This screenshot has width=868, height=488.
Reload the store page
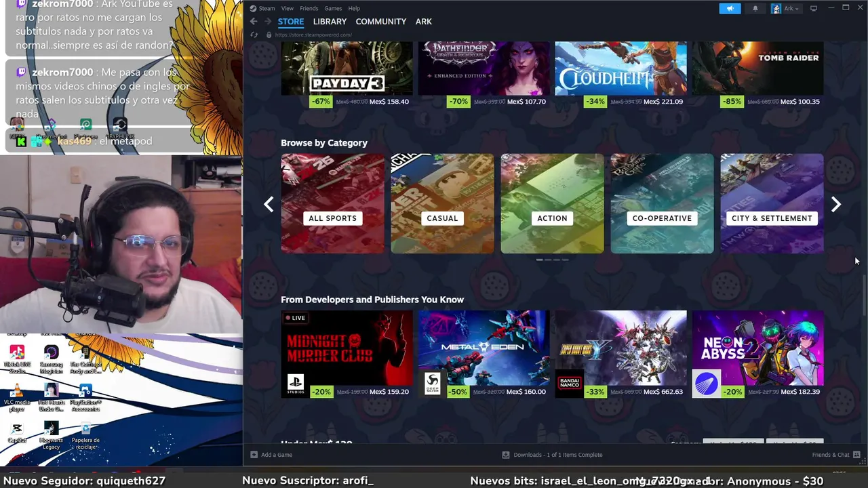pyautogui.click(x=254, y=35)
